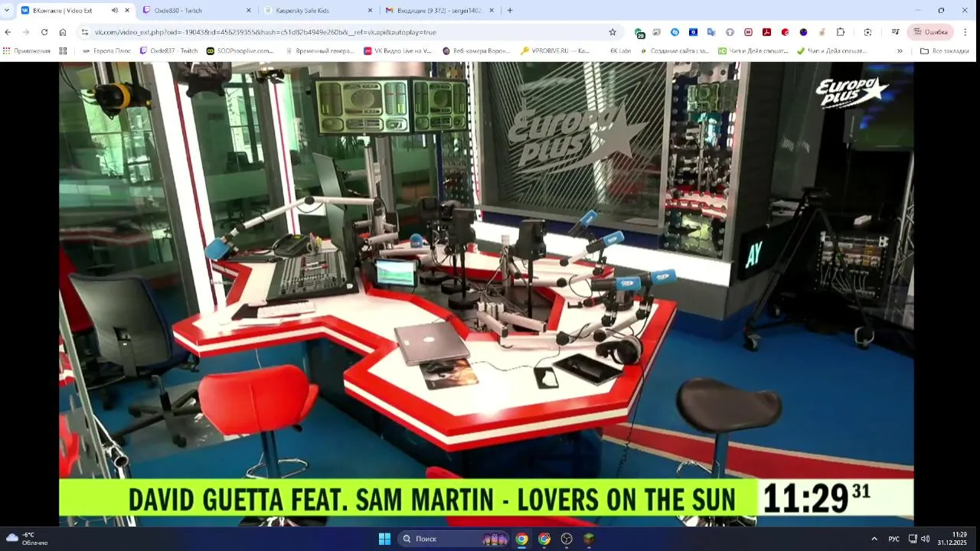The image size is (980, 551).
Task: Switch to the ВКонтакте | Video Ext tab
Action: [75, 10]
